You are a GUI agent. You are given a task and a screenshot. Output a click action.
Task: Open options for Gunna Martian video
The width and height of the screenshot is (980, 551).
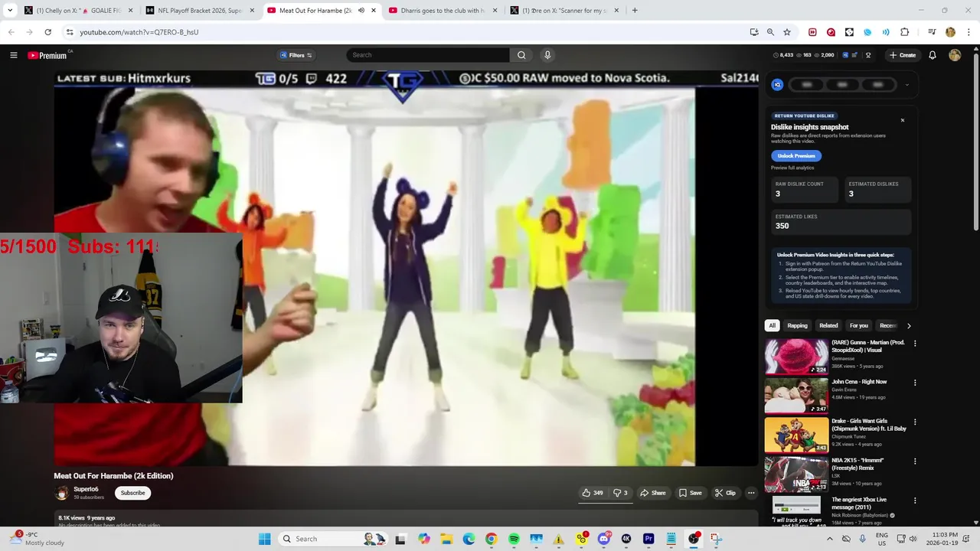(x=915, y=344)
